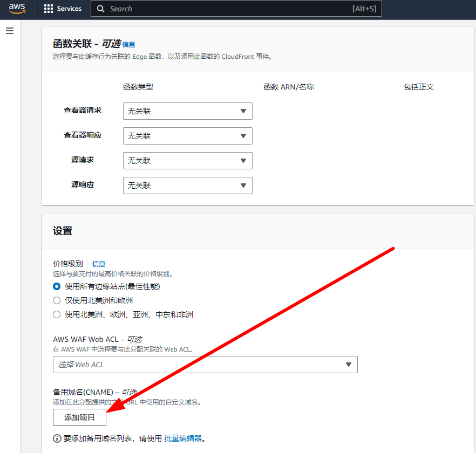Select 使用北美洲、欧洲、亚洲、中东和非洲 option
Viewport: 476px width, 453px height.
56,314
